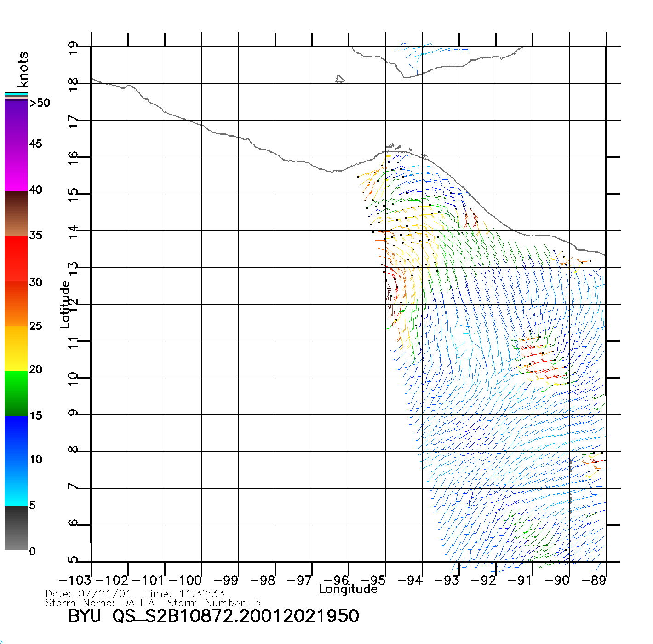Click the '>50' legend label
653x644 pixels.
[40, 103]
